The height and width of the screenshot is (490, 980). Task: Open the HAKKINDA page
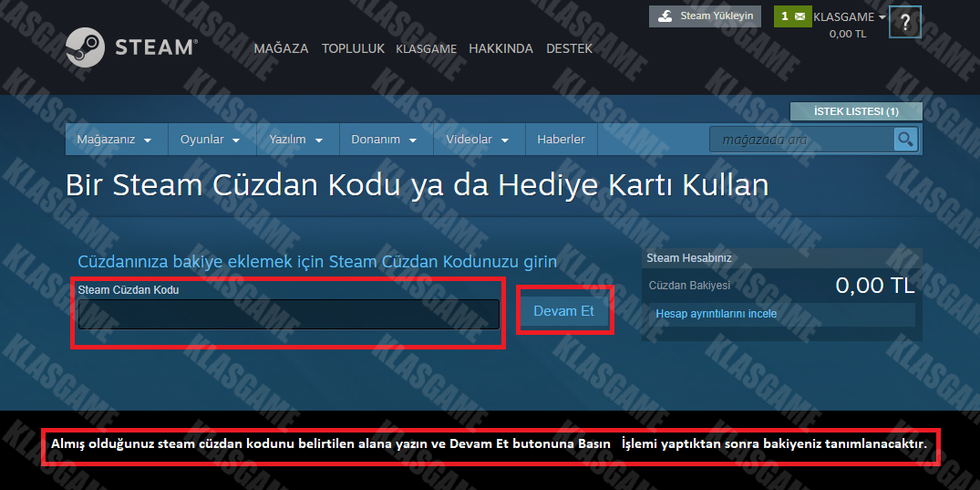(501, 48)
